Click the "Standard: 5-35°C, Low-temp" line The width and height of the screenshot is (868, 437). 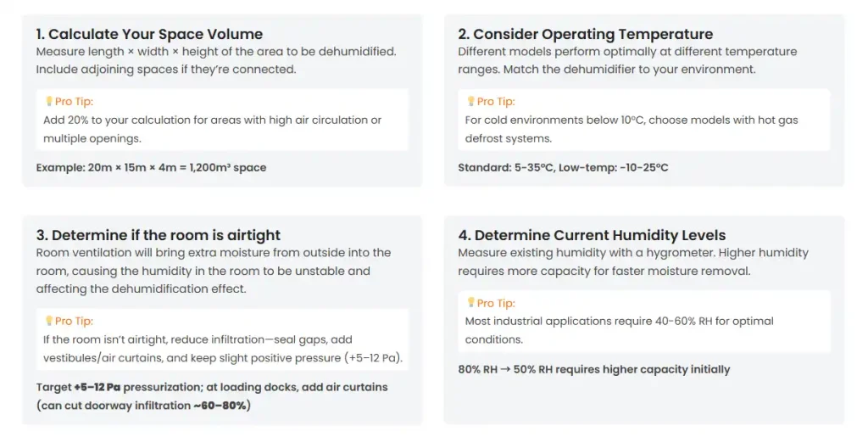pyautogui.click(x=563, y=168)
